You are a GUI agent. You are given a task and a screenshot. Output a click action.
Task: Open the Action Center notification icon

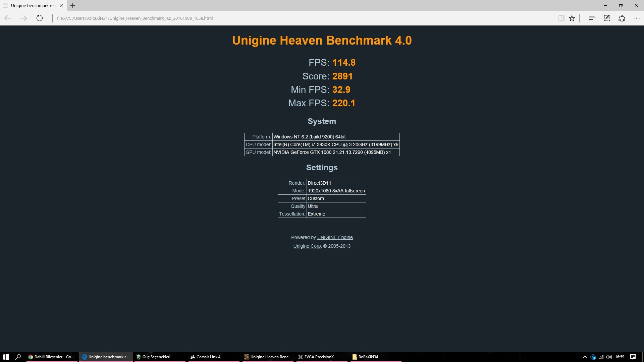pyautogui.click(x=633, y=357)
